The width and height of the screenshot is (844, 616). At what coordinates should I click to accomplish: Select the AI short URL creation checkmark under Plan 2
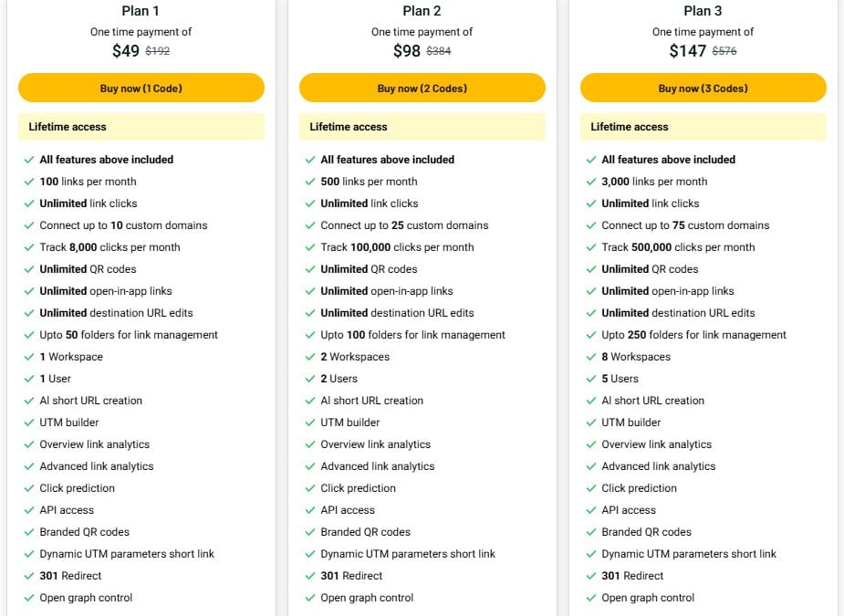tap(310, 401)
